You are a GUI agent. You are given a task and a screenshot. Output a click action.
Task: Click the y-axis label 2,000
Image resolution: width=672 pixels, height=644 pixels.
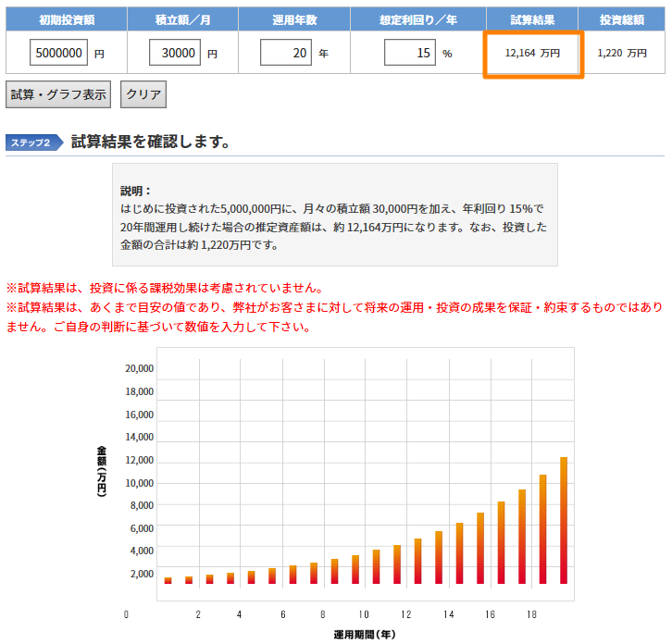[142, 575]
